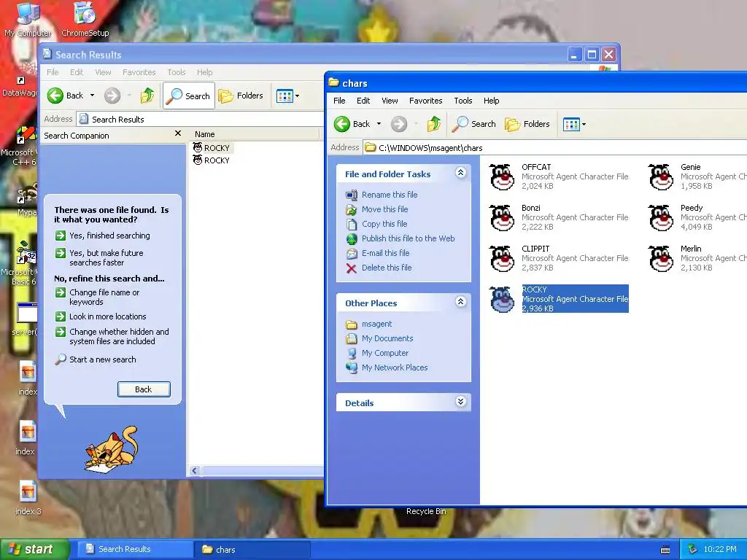The height and width of the screenshot is (560, 747).
Task: Open Views dropdown in chars toolbar
Action: 575,124
